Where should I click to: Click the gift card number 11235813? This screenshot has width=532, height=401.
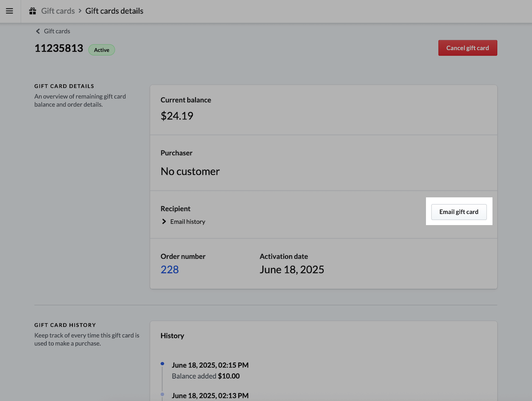click(x=59, y=48)
